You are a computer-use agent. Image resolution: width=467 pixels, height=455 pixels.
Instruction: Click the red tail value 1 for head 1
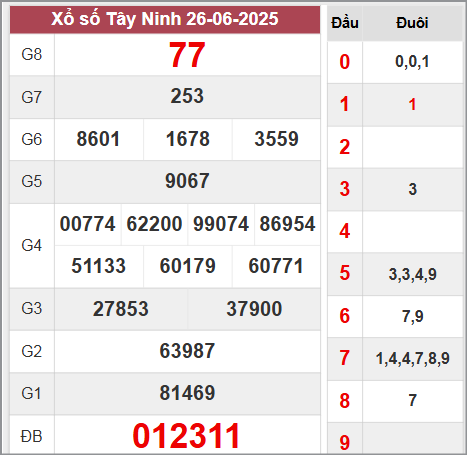412,104
